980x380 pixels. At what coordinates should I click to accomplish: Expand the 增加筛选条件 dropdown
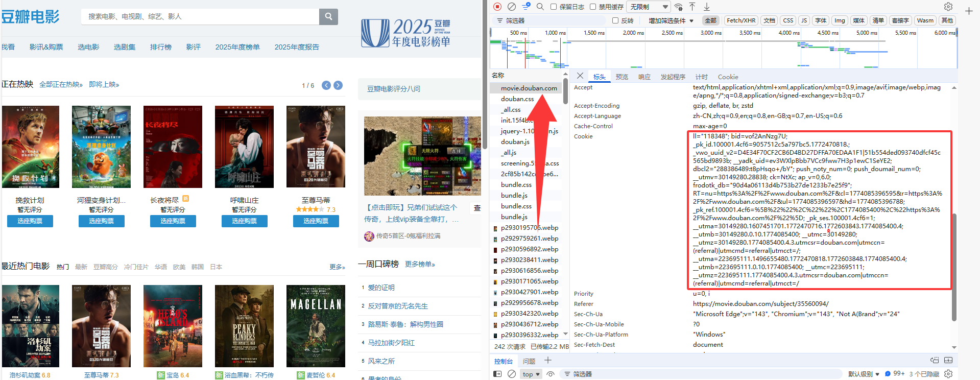(x=671, y=20)
